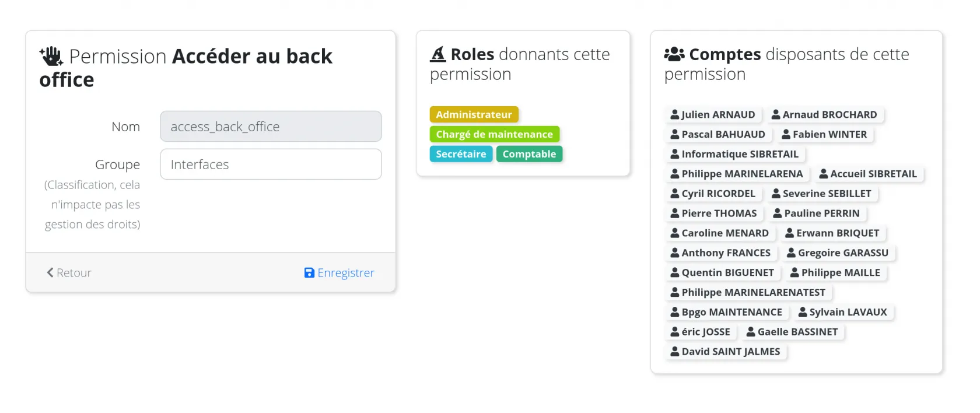Click the Nom field with access_back_office
The image size is (980, 413).
(x=271, y=127)
